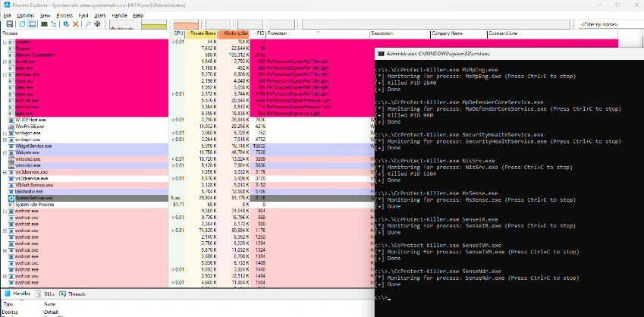The width and height of the screenshot is (644, 317).
Task: Open the CPU usage mini graph in toolbar
Action: (122, 24)
